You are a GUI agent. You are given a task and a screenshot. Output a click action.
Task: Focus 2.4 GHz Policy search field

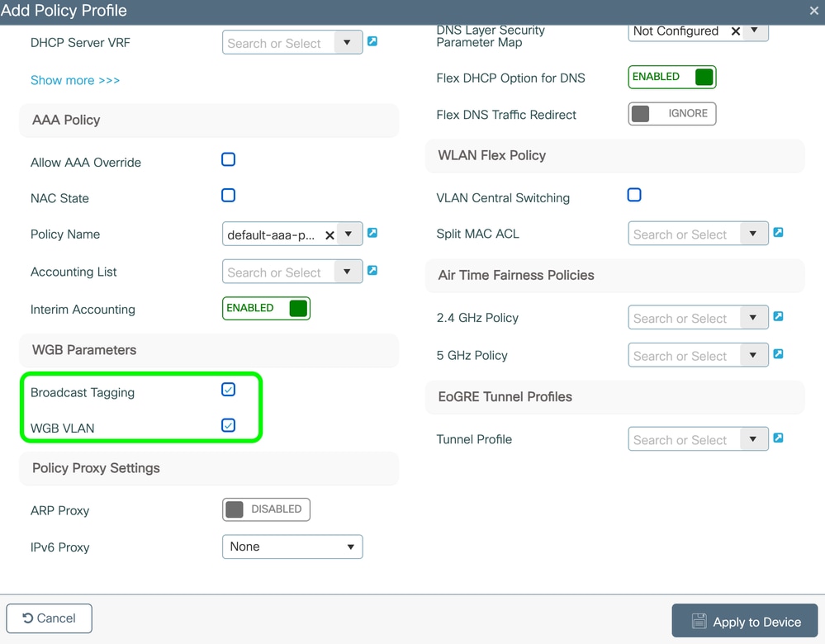[685, 318]
